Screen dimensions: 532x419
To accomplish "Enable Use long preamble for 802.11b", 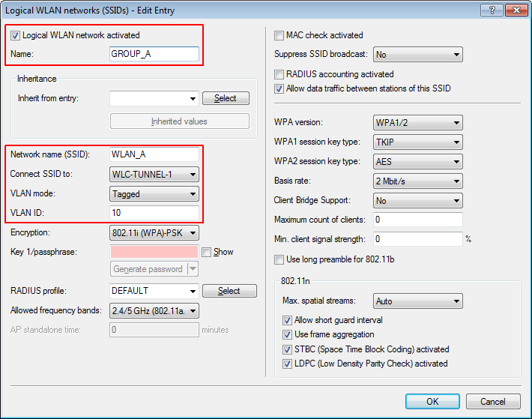I will click(279, 259).
